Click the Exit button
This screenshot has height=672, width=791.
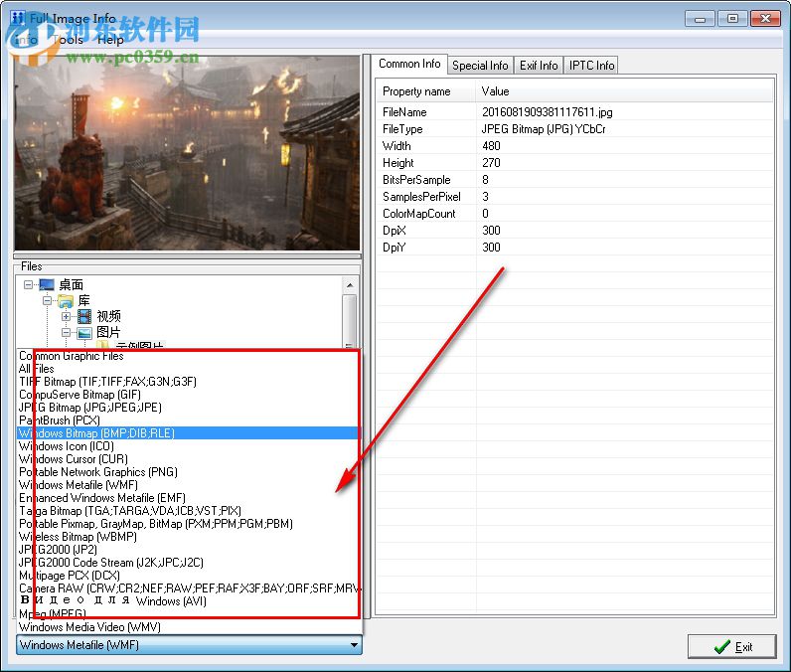(732, 646)
